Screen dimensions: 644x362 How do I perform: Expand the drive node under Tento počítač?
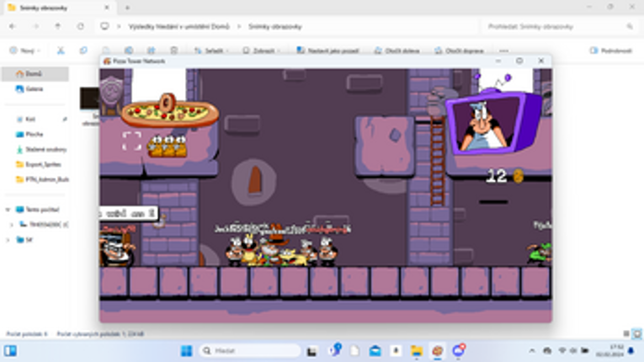(x=12, y=224)
